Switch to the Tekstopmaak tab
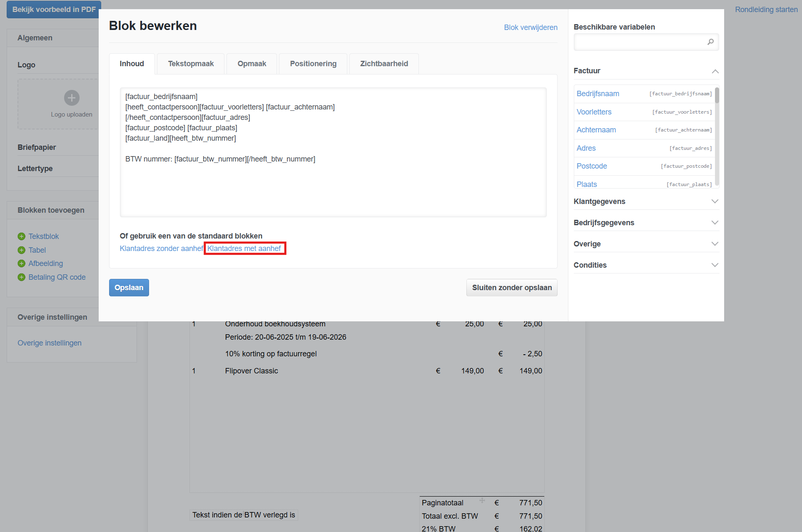The image size is (802, 532). (191, 64)
